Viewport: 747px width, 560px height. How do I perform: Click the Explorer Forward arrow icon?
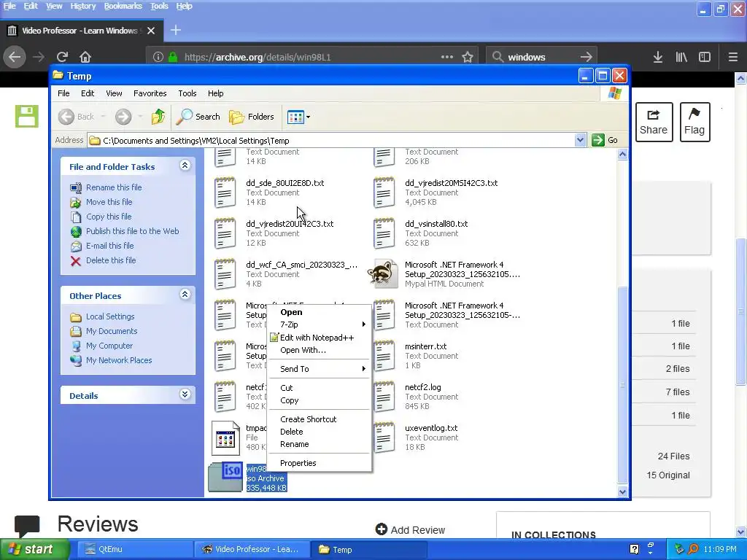[123, 117]
